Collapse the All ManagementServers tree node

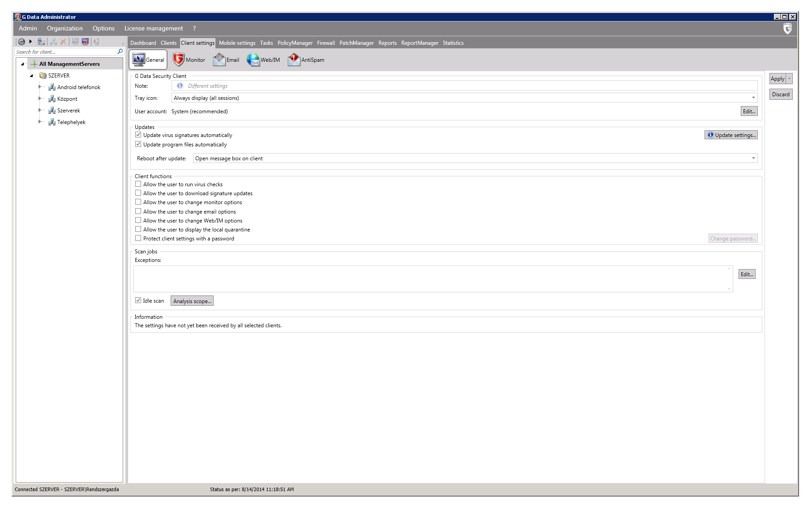tap(22, 64)
